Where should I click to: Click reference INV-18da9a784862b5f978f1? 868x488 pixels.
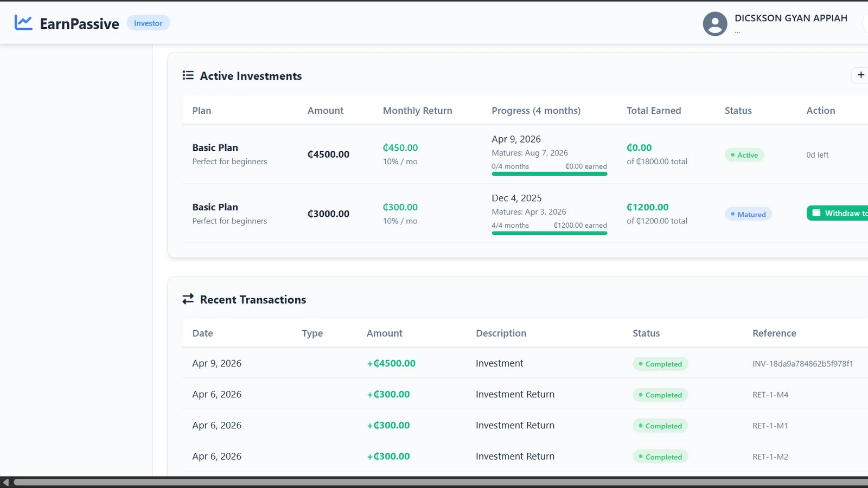[803, 364]
